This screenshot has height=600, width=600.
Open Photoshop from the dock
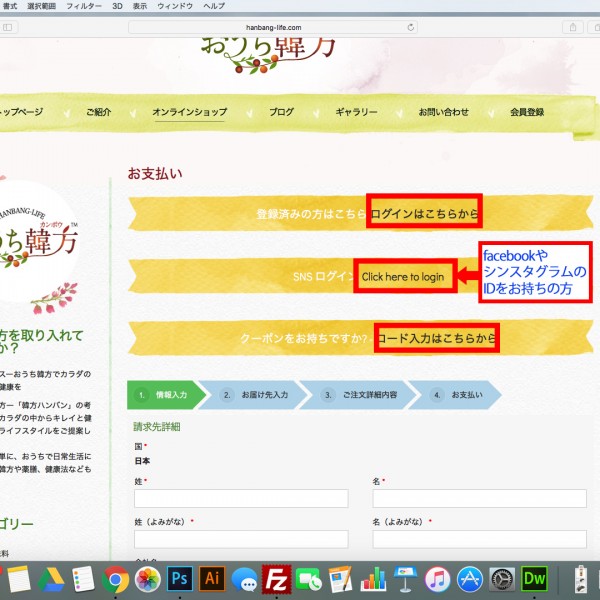coord(180,578)
